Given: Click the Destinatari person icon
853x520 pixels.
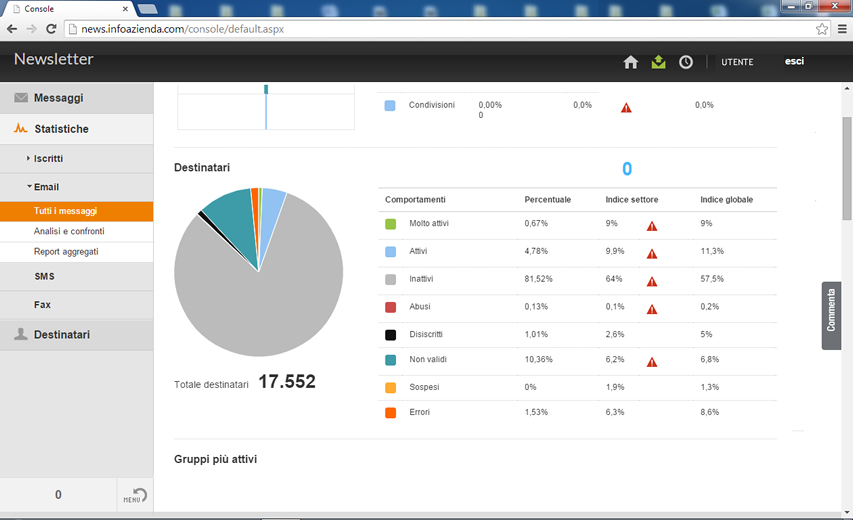Looking at the screenshot, I should [21, 334].
